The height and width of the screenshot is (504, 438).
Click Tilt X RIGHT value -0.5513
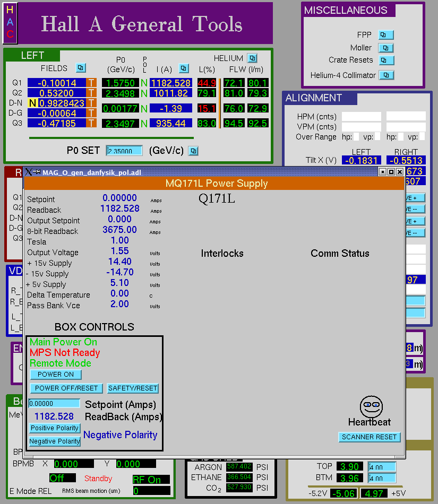(406, 160)
